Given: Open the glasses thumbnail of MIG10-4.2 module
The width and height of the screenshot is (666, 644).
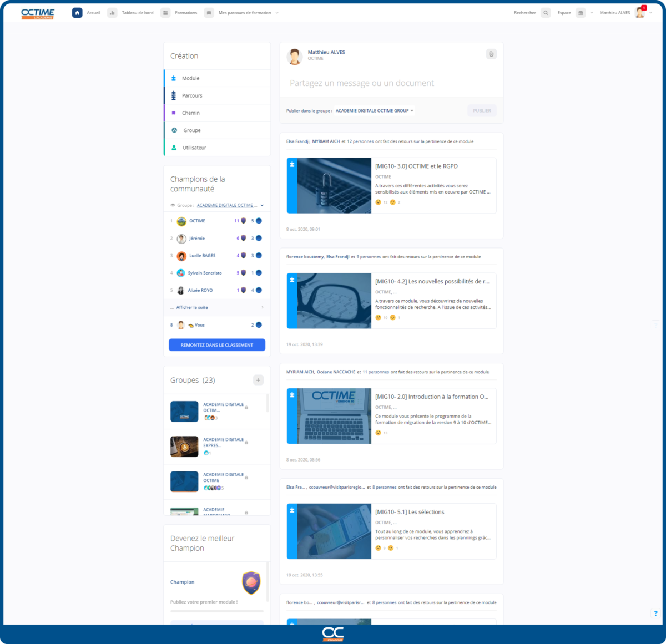Looking at the screenshot, I should [334, 301].
